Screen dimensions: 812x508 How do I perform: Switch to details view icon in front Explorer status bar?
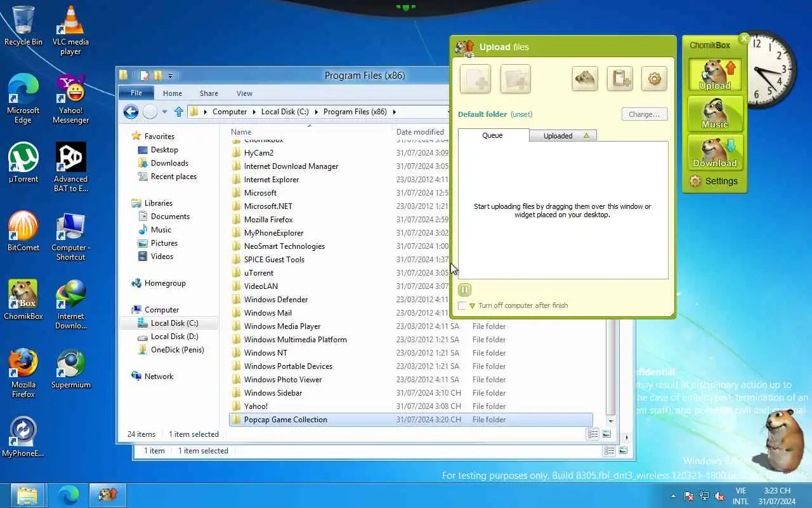[x=593, y=434]
